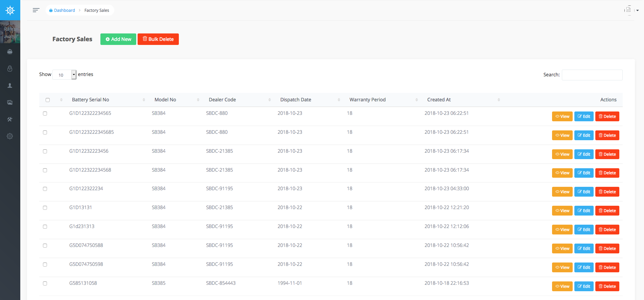
Task: Open the image media icon in sidebar
Action: 10,102
